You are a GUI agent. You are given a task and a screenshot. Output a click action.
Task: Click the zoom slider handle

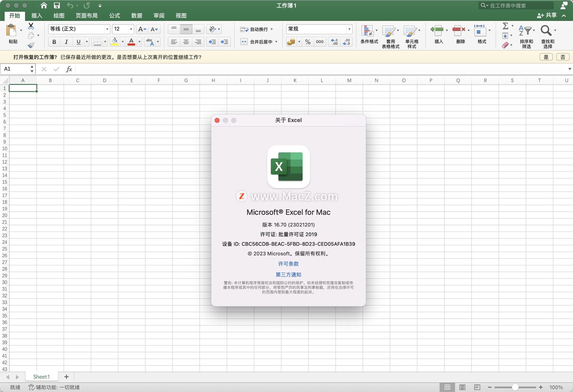click(x=515, y=387)
